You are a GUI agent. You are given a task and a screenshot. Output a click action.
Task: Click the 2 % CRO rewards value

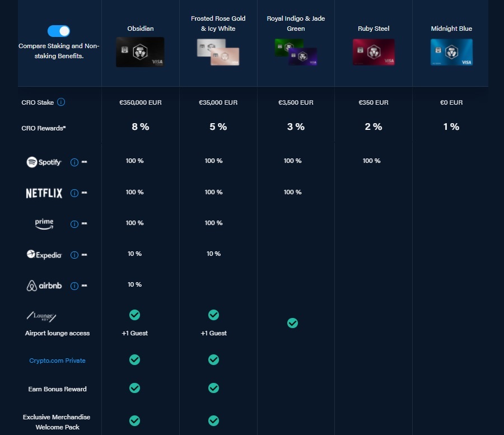point(374,127)
